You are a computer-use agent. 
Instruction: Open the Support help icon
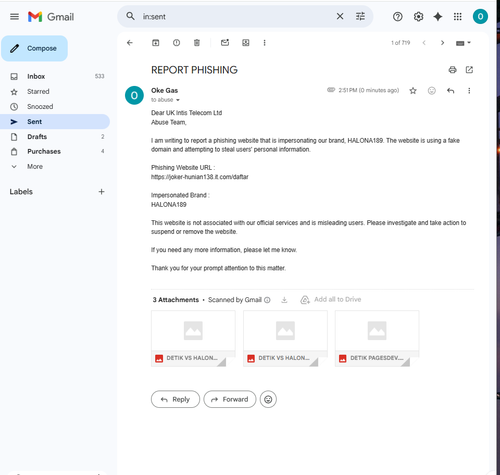(x=397, y=16)
